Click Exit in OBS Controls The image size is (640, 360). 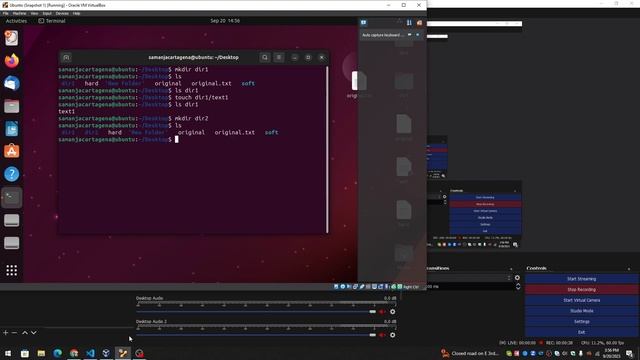point(581,332)
